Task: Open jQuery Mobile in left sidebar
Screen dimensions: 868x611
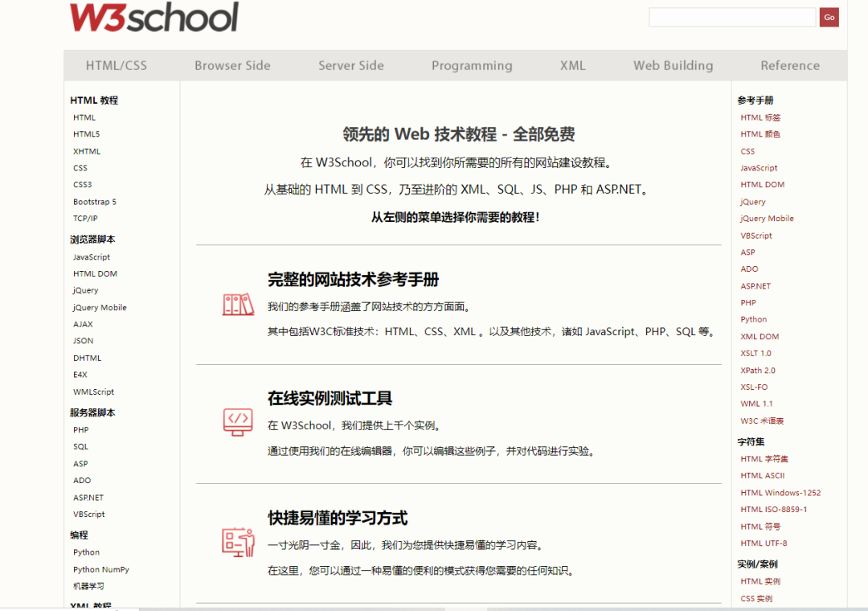Action: coord(100,307)
